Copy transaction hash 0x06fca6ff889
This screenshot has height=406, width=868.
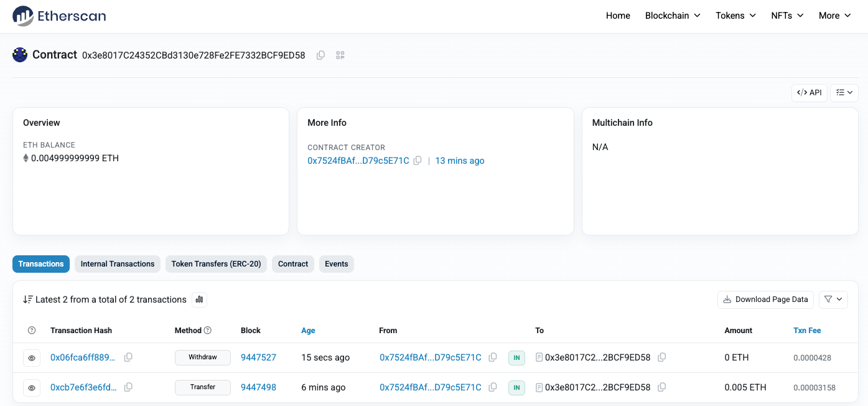click(128, 357)
